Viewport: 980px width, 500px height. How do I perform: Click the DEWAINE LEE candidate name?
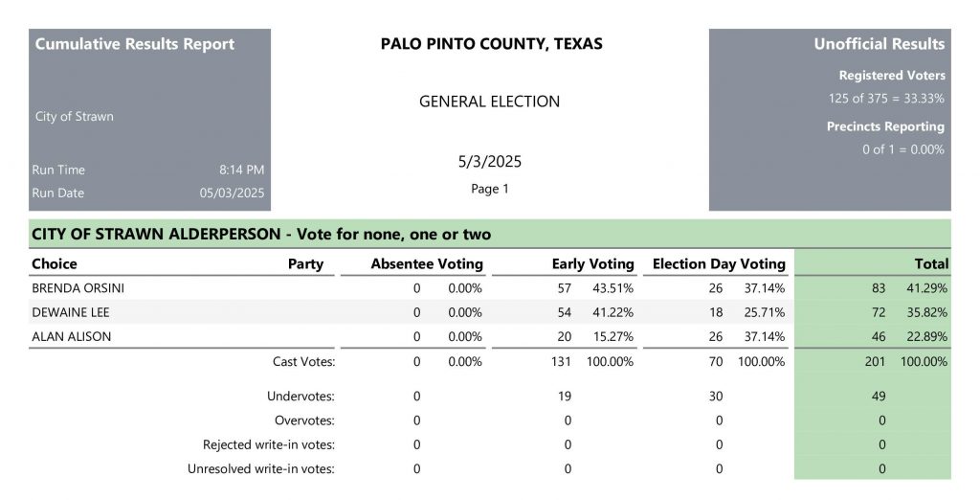(x=71, y=312)
